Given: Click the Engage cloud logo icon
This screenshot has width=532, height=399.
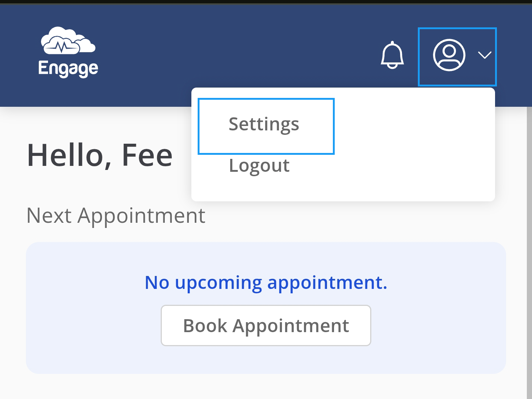Looking at the screenshot, I should [68, 41].
